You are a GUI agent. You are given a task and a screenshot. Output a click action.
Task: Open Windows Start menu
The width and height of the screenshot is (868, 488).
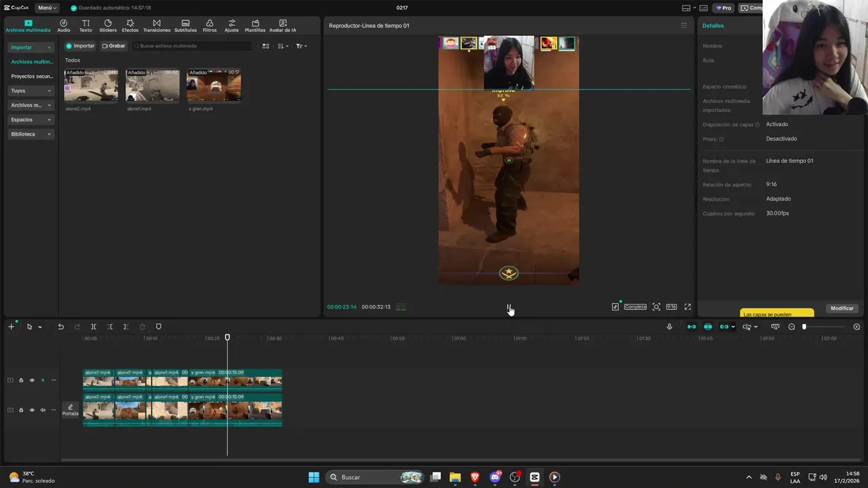pyautogui.click(x=314, y=477)
